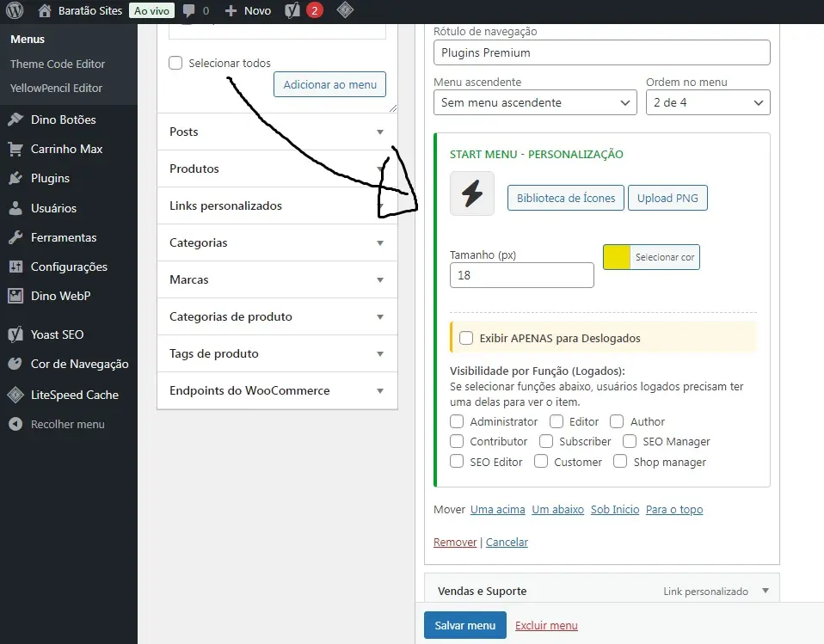The height and width of the screenshot is (644, 824).
Task: Go to Configurações in sidebar
Action: pyautogui.click(x=69, y=267)
